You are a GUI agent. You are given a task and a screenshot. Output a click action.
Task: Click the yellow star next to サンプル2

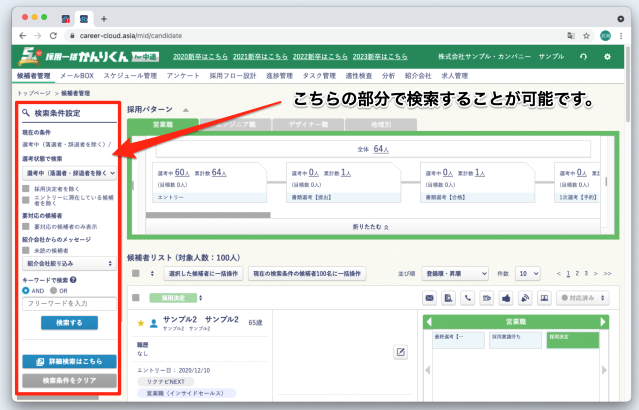[x=141, y=323]
